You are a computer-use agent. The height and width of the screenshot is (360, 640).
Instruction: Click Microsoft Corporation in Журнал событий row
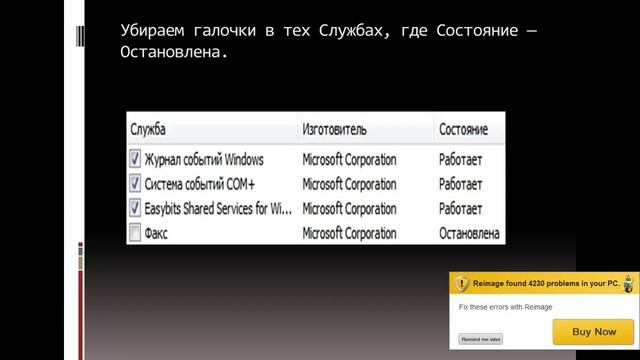click(349, 160)
